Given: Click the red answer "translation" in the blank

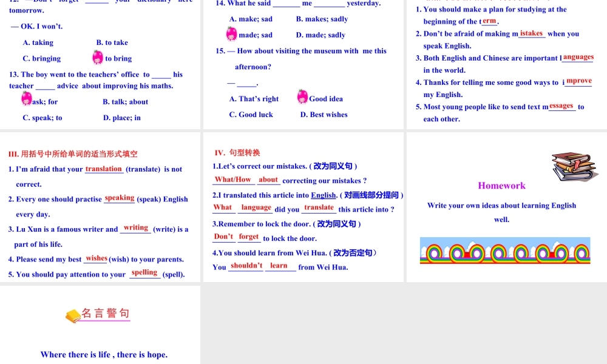Looking at the screenshot, I should click(x=104, y=169).
